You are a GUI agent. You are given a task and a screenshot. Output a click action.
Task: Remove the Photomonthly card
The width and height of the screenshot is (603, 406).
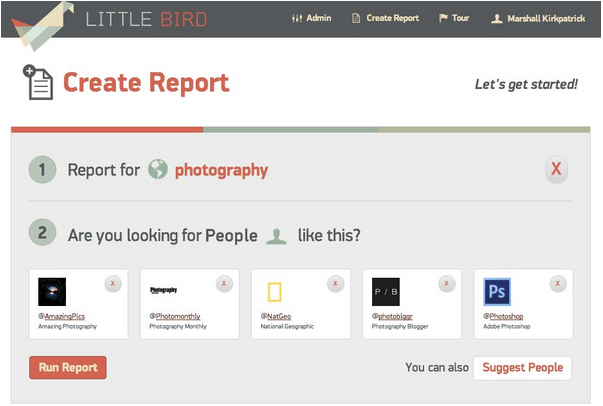224,284
